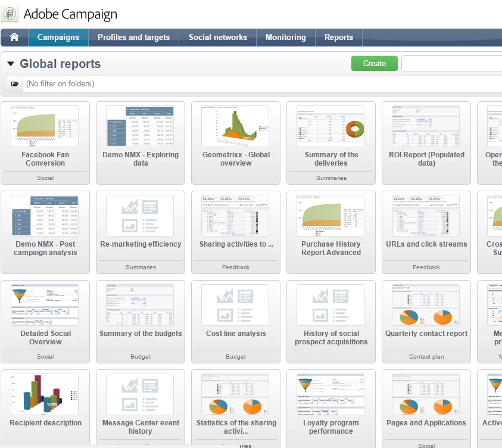
Task: Click the green Create button
Action: click(x=374, y=63)
